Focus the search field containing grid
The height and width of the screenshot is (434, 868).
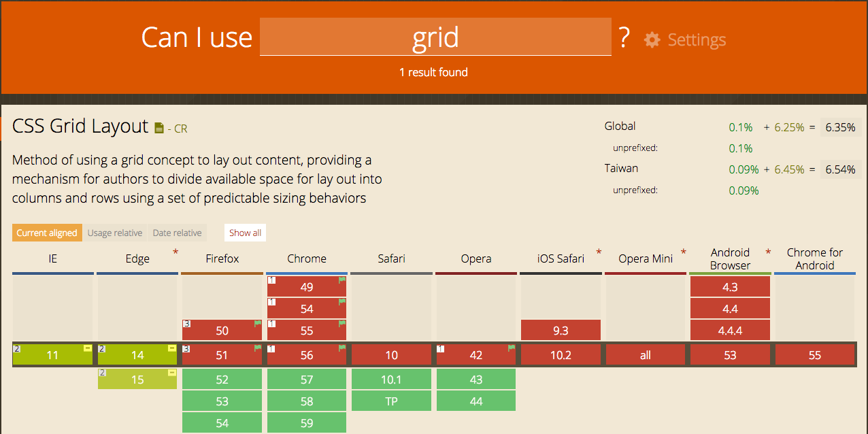click(435, 37)
